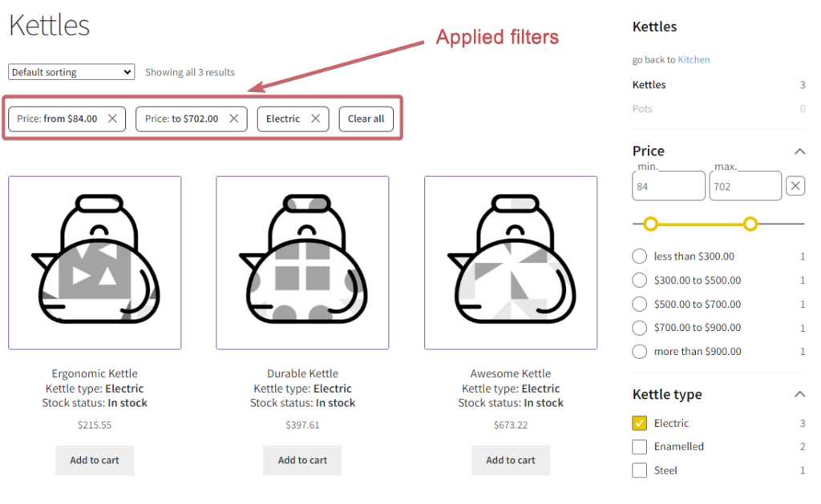Remove the 'Price: to $702.00' filter chip
This screenshot has width=821, height=504.
click(x=233, y=119)
